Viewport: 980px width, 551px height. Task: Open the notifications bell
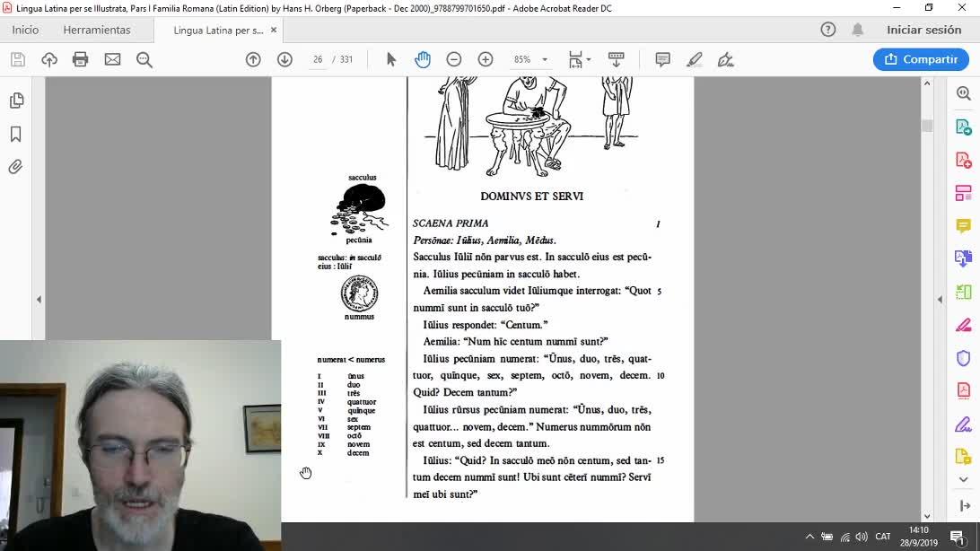coord(858,30)
